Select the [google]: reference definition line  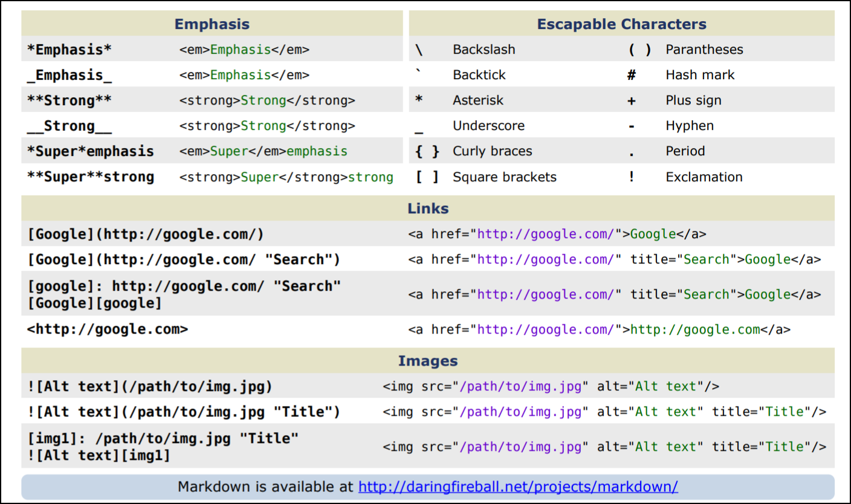[184, 286]
